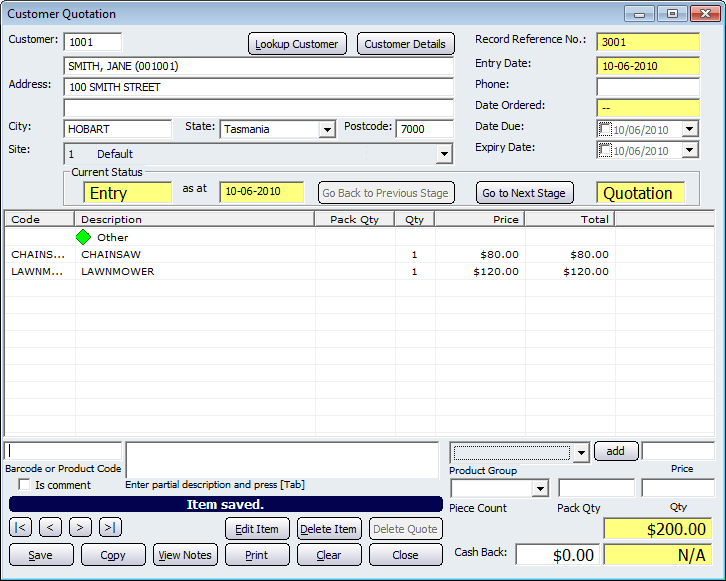Click the Description column header
726x581 pixels.
point(194,219)
